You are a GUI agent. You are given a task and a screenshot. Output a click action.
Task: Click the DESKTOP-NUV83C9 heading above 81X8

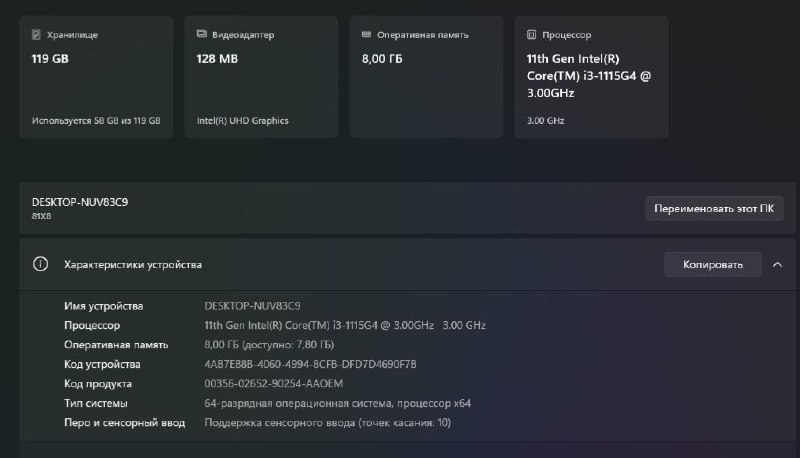pyautogui.click(x=80, y=202)
